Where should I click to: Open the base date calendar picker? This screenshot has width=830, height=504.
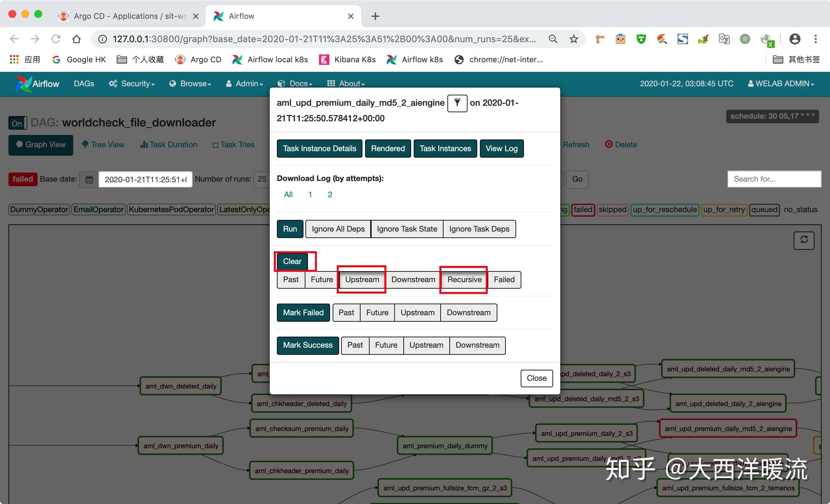pos(89,179)
